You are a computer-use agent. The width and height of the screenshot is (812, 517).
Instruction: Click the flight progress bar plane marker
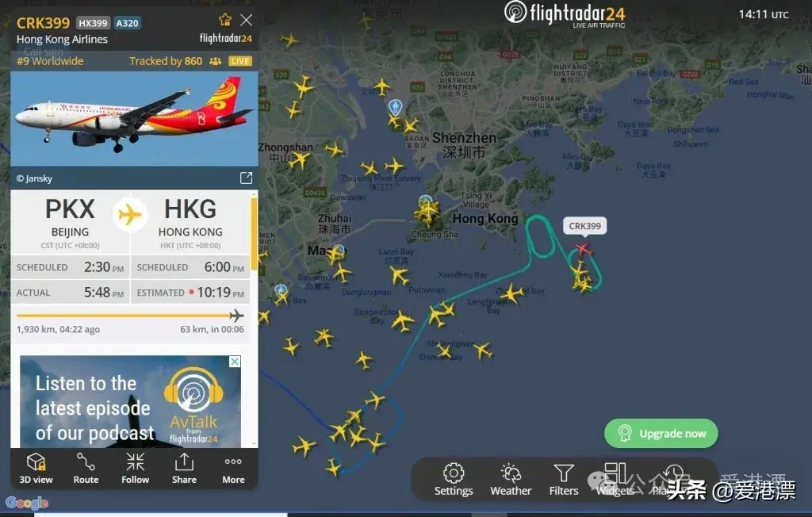236,316
